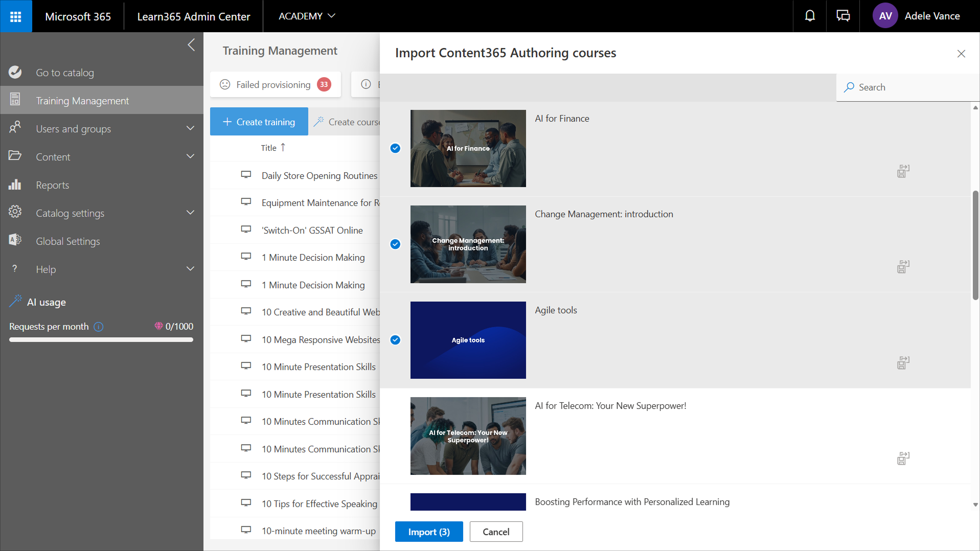
Task: Open the notifications bell
Action: point(810,16)
